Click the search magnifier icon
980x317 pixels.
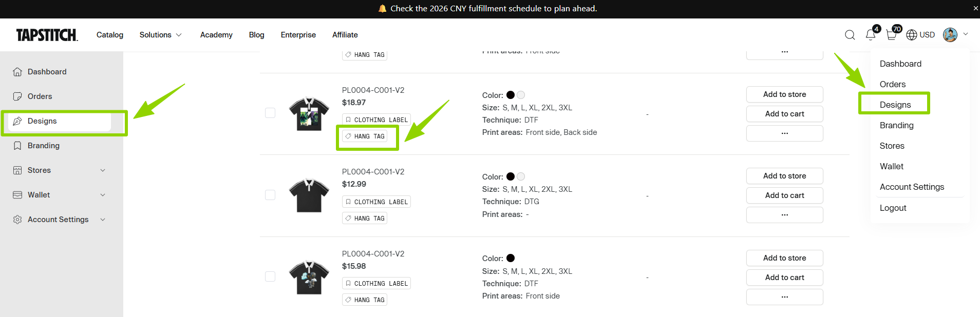pos(850,35)
